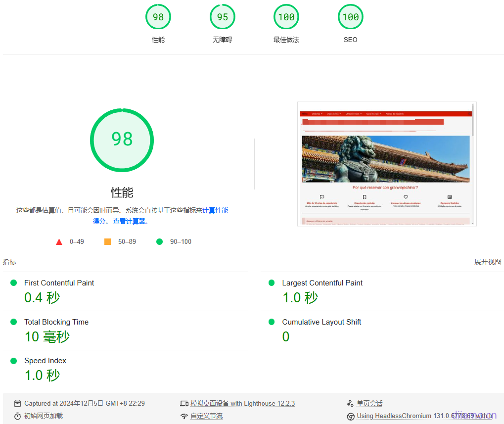Expand the metrics view with 展开视图
Screen dimensions: 504x424
pos(488,262)
